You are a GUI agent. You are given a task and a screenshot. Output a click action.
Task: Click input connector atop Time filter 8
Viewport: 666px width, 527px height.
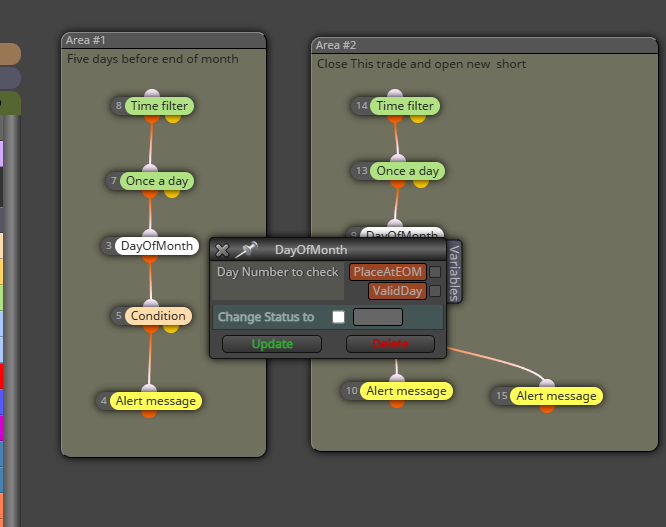[x=152, y=93]
